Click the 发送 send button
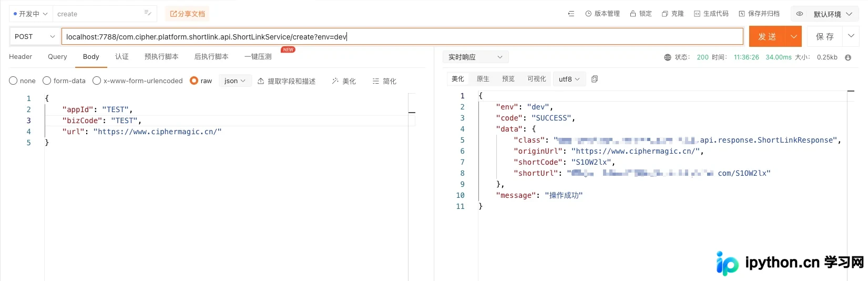This screenshot has width=868, height=281. coord(767,36)
